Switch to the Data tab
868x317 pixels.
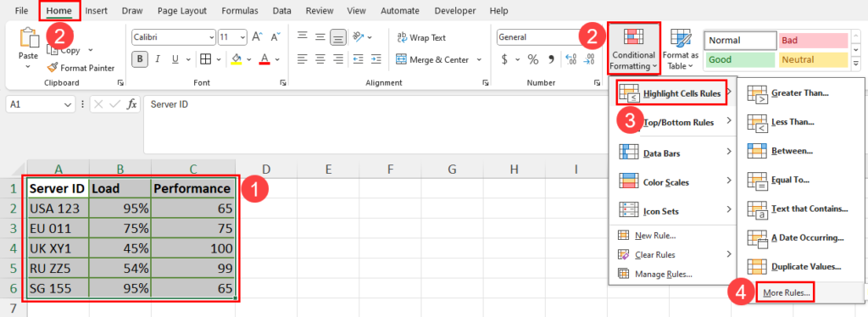pos(282,10)
